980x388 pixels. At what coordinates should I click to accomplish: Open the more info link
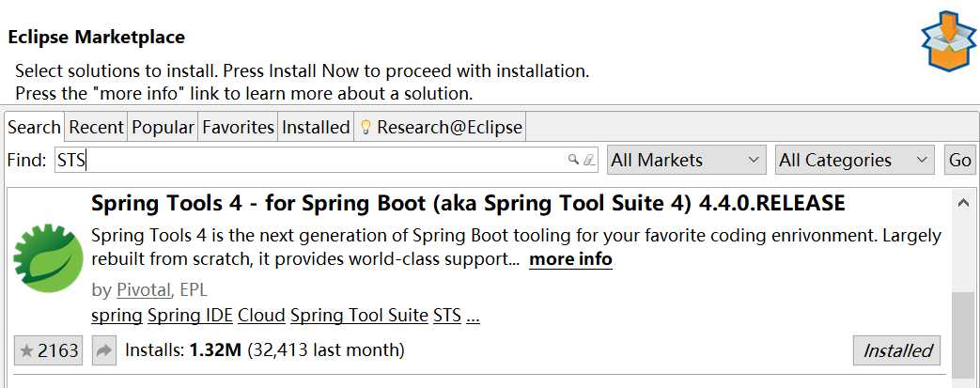pos(570,259)
